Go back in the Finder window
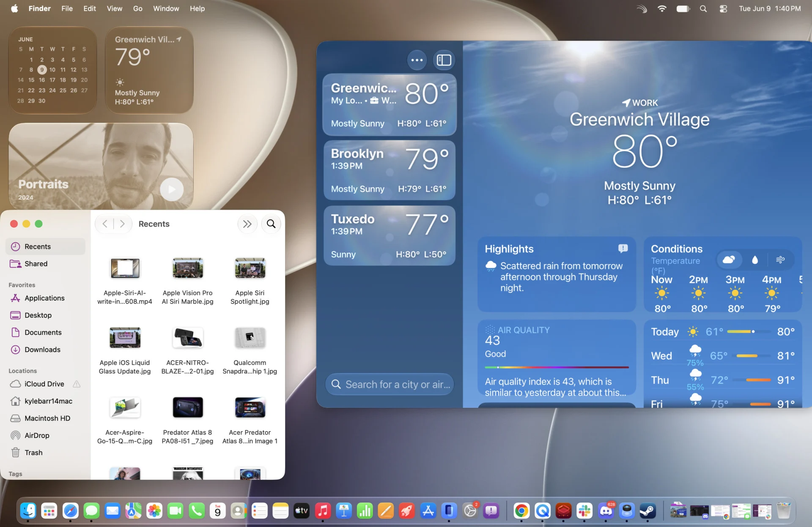The height and width of the screenshot is (527, 812). pyautogui.click(x=105, y=224)
